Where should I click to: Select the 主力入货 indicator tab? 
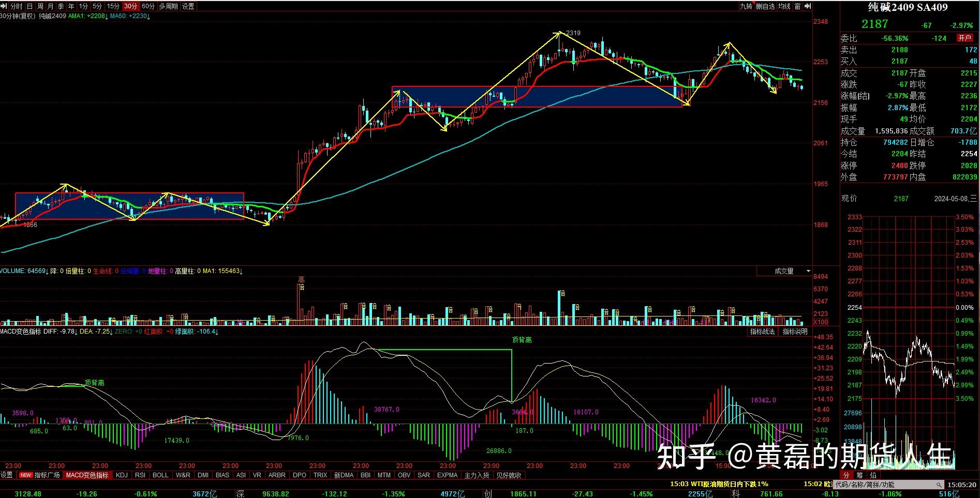477,475
